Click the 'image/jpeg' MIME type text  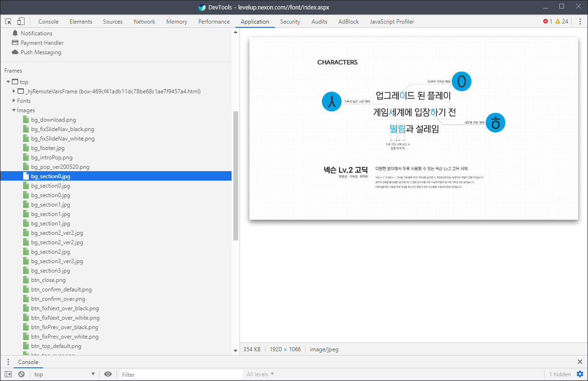point(324,349)
